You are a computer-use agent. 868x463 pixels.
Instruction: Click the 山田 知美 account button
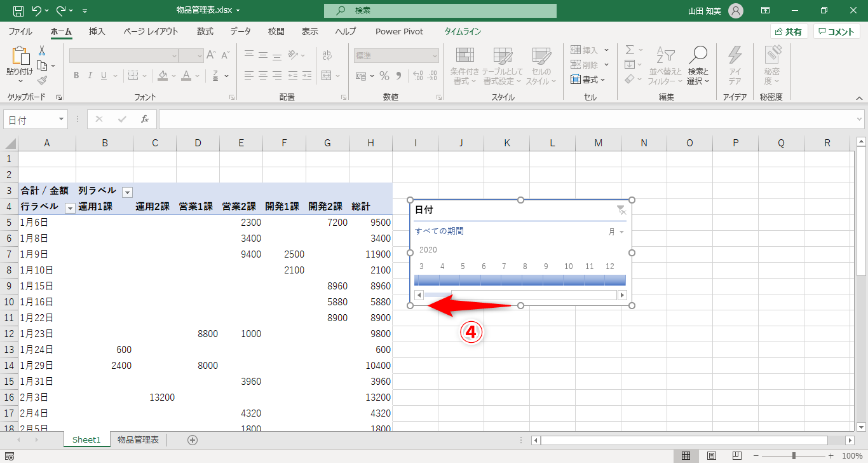point(715,11)
